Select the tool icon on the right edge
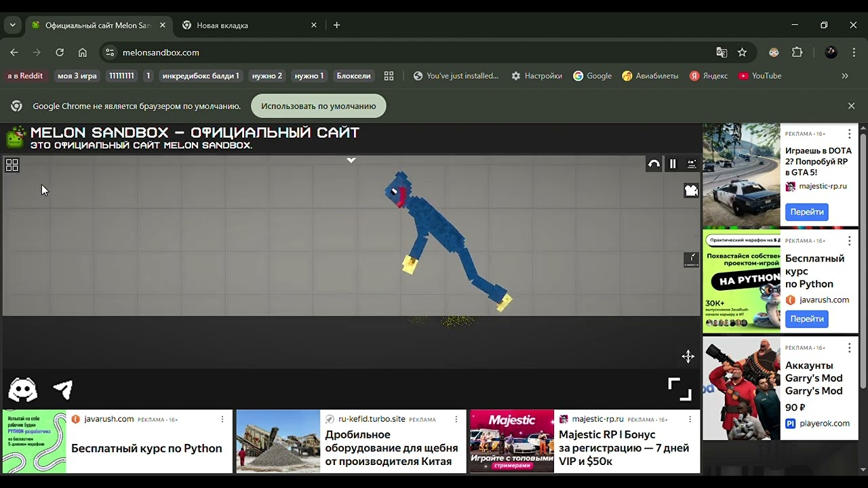The width and height of the screenshot is (868, 488). (691, 259)
